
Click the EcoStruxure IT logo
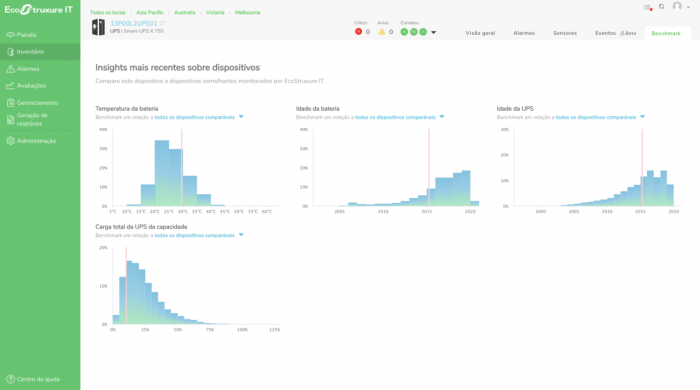(38, 10)
